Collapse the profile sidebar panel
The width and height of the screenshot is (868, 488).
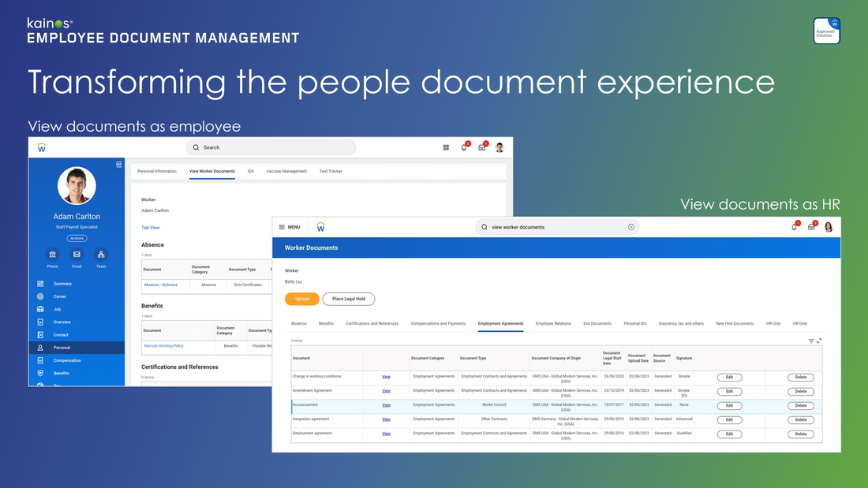tap(118, 164)
